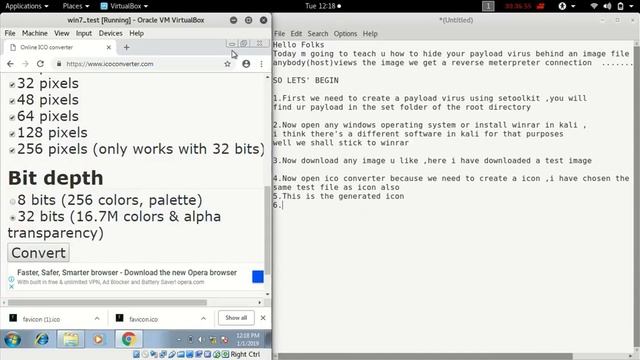This screenshot has height=360, width=640.
Task: Select 32 bits (16.7M colors) option
Action: [x=13, y=218]
